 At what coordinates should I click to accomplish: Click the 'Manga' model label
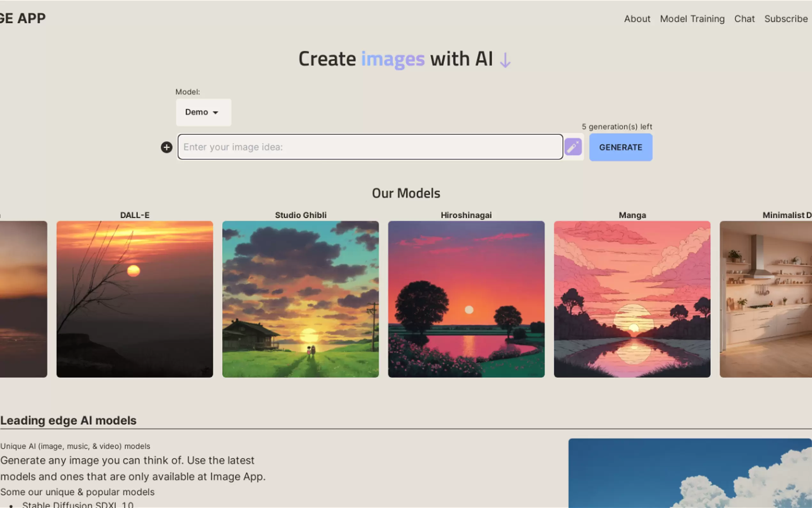(632, 215)
